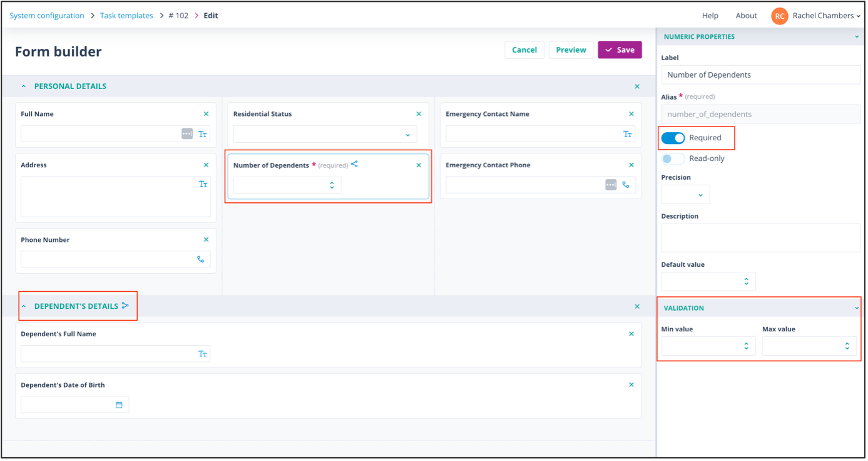This screenshot has width=868, height=461.
Task: Remove the Residential Status field
Action: pyautogui.click(x=419, y=114)
